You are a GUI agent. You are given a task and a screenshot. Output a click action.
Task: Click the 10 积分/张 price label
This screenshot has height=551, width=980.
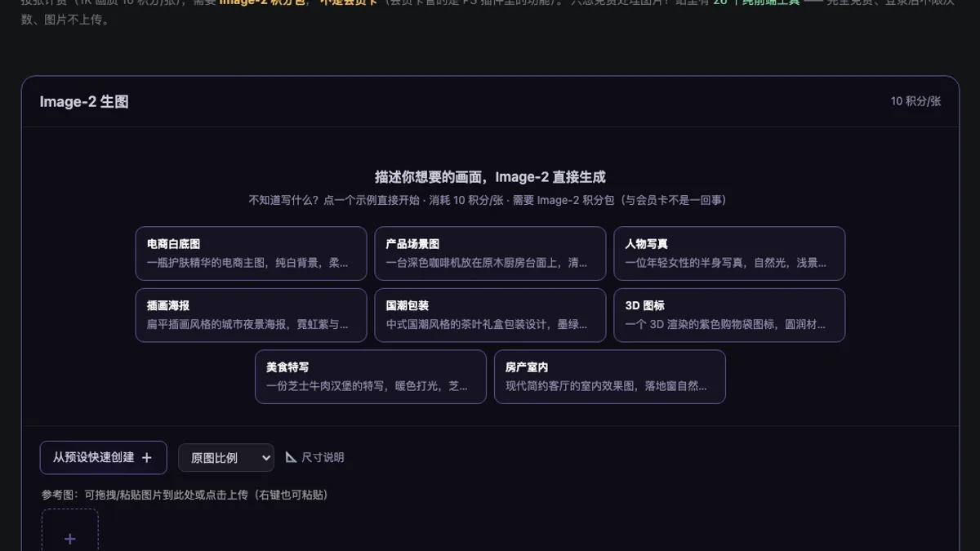click(x=915, y=101)
